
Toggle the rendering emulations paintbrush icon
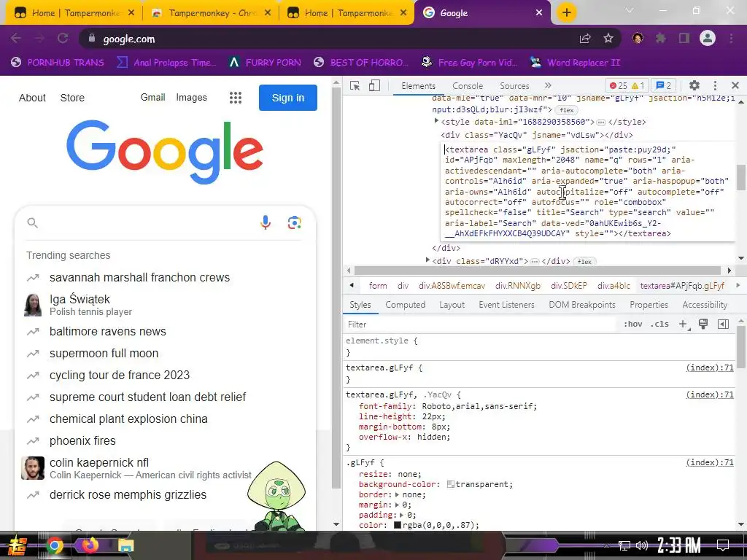point(703,324)
